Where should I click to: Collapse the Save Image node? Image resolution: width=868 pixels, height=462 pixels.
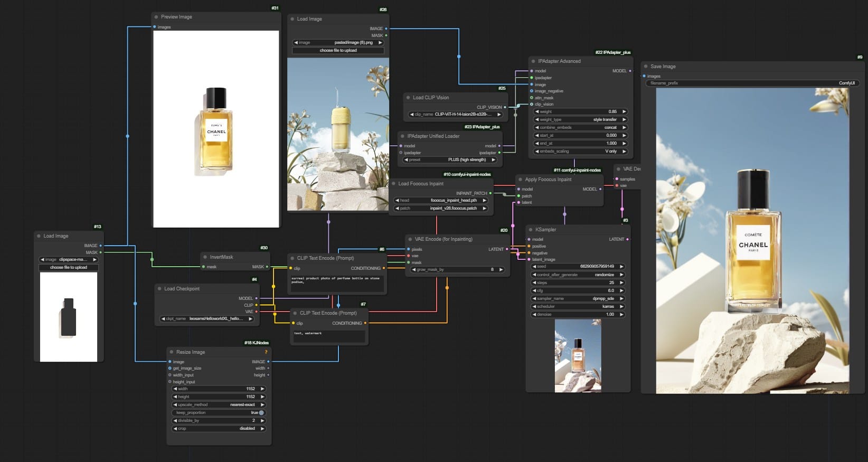(x=646, y=67)
